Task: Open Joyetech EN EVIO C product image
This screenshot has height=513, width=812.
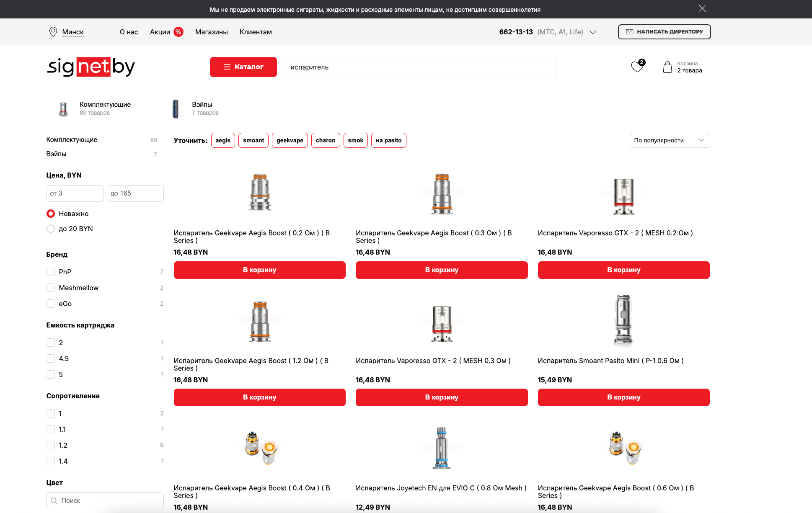Action: (x=442, y=448)
